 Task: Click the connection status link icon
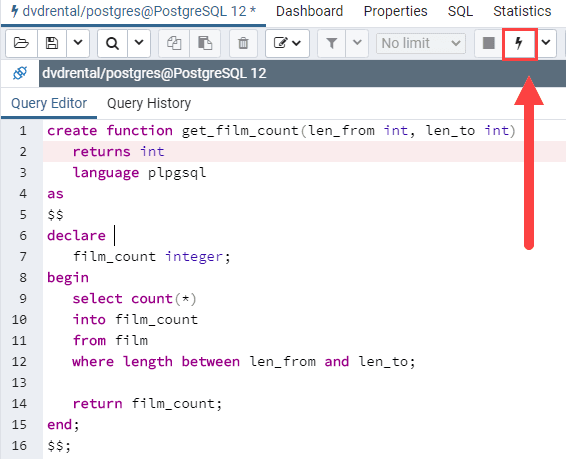point(20,73)
